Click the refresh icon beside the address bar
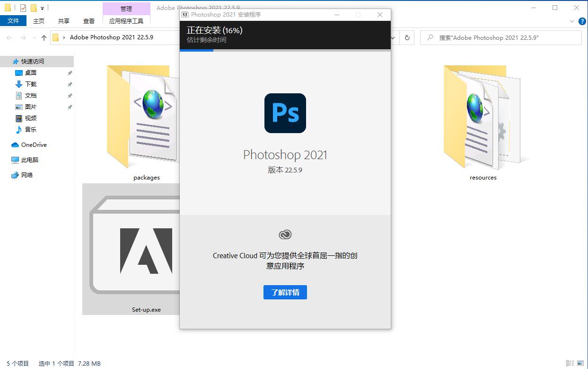 [x=407, y=37]
